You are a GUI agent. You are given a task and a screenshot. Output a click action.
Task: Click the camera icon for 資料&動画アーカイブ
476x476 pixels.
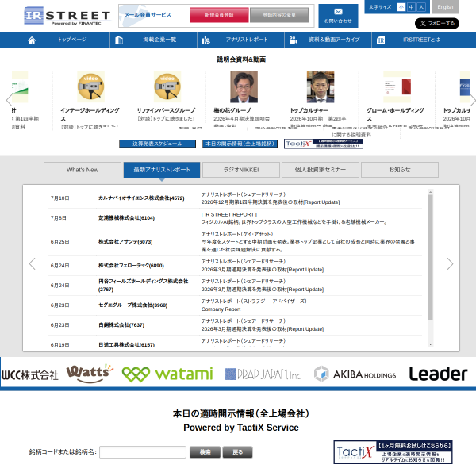(x=294, y=40)
